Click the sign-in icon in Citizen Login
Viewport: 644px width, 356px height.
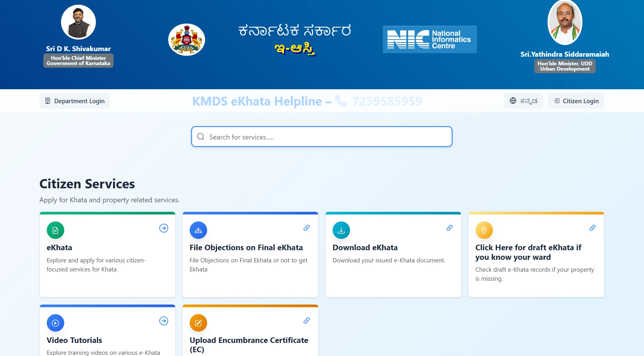[x=557, y=101]
